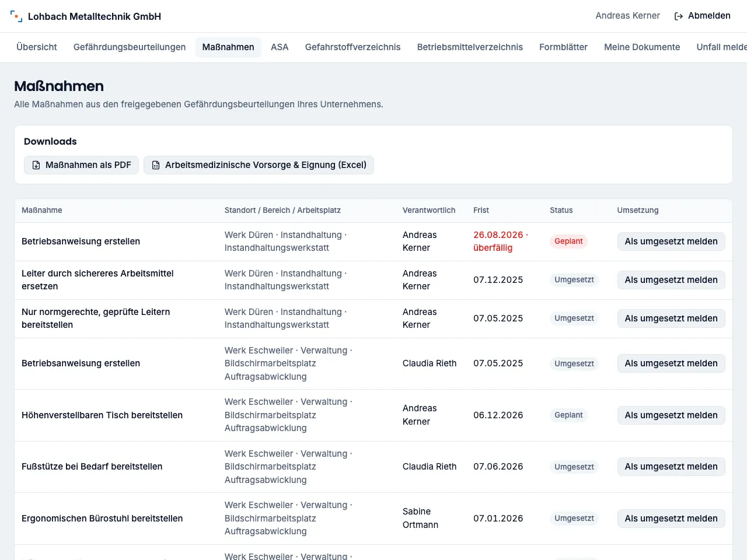The width and height of the screenshot is (747, 560).
Task: Mark Leiter durch sichereres Arbeitsmittel as umgesetzt
Action: [671, 280]
